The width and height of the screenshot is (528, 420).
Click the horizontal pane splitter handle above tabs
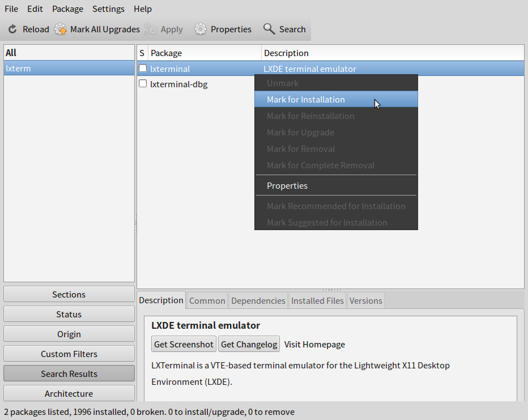pyautogui.click(x=331, y=290)
